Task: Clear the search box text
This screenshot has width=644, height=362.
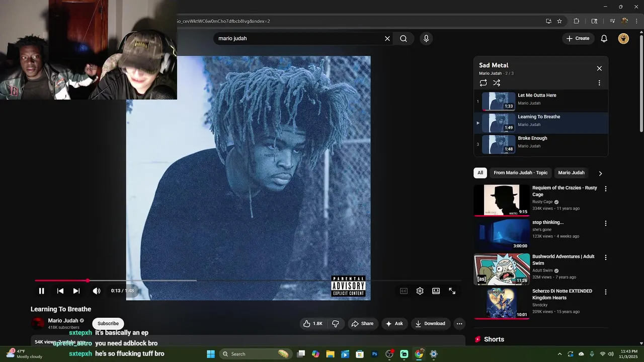Action: coord(387,38)
